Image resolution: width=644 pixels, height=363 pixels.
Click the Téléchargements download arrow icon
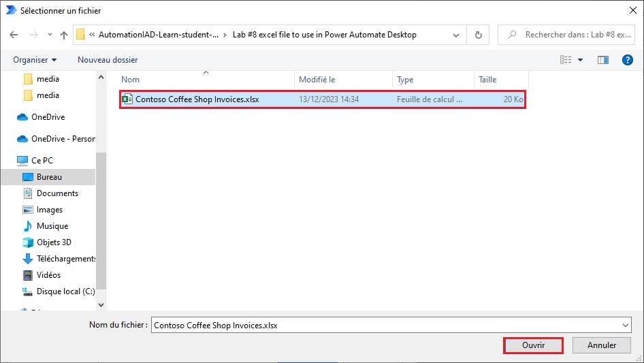click(x=27, y=259)
